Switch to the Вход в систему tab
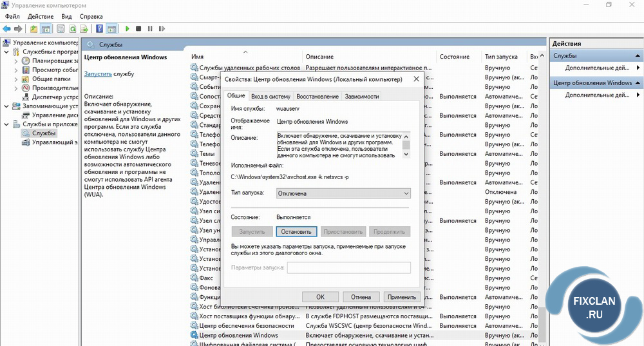This screenshot has height=346, width=644. [270, 96]
